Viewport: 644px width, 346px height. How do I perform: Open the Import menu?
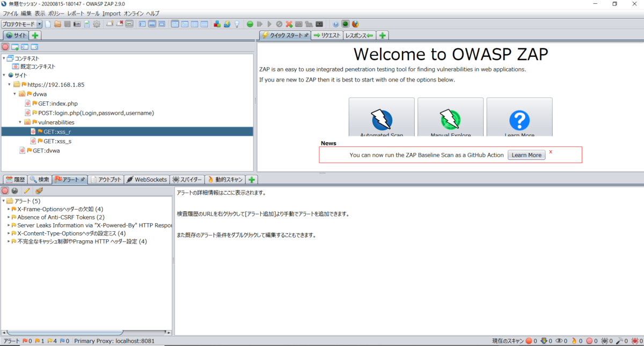pyautogui.click(x=112, y=13)
